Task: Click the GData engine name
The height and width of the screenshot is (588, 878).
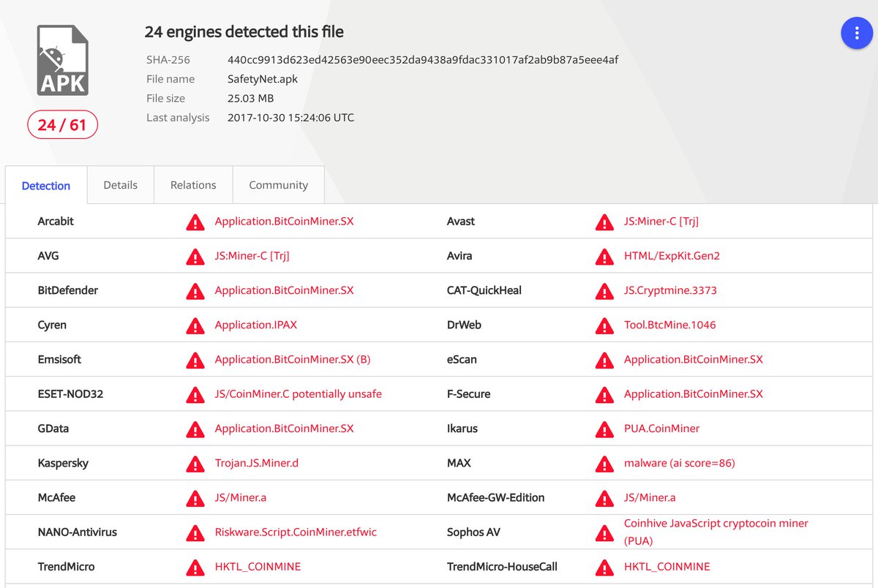Action: tap(53, 429)
